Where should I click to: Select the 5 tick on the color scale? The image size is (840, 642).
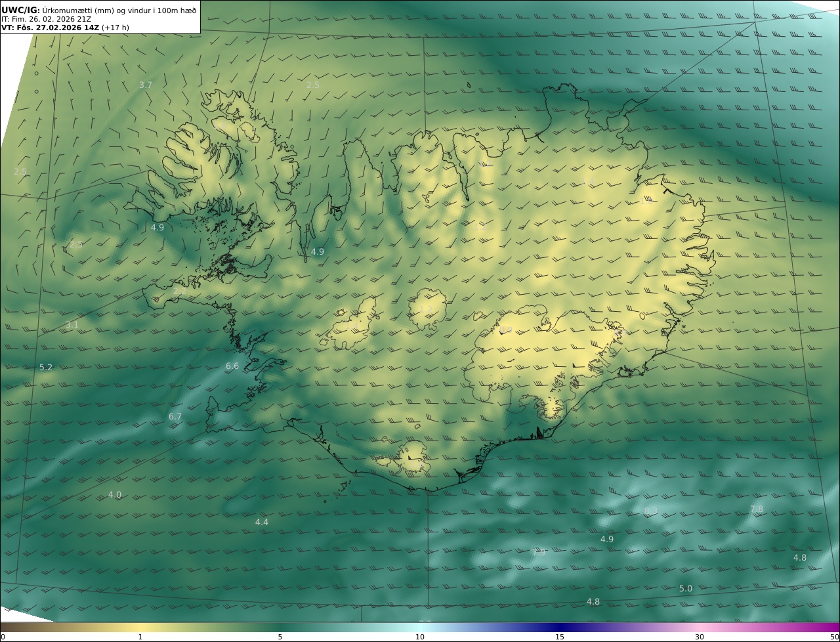tap(280, 637)
